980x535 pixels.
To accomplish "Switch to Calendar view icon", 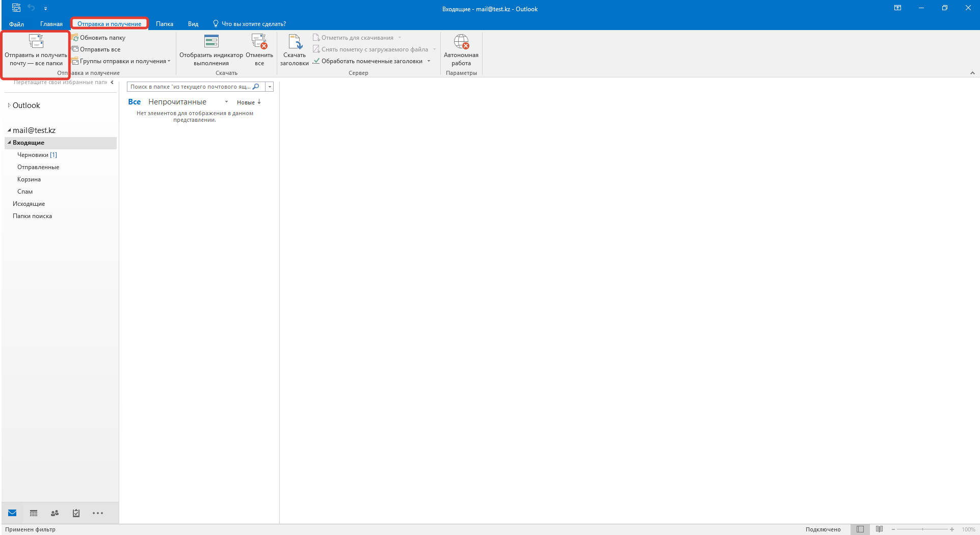I will click(34, 513).
